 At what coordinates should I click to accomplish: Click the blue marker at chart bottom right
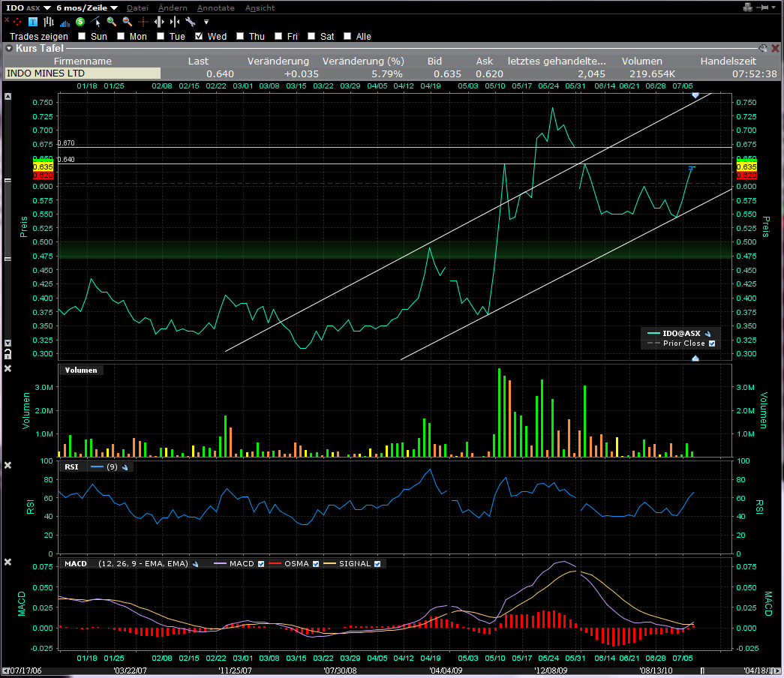(695, 358)
